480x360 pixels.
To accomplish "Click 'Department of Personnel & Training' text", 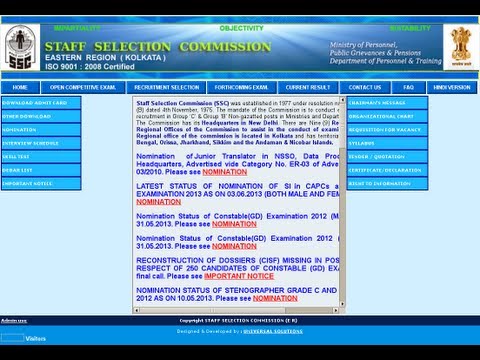I will [x=386, y=61].
